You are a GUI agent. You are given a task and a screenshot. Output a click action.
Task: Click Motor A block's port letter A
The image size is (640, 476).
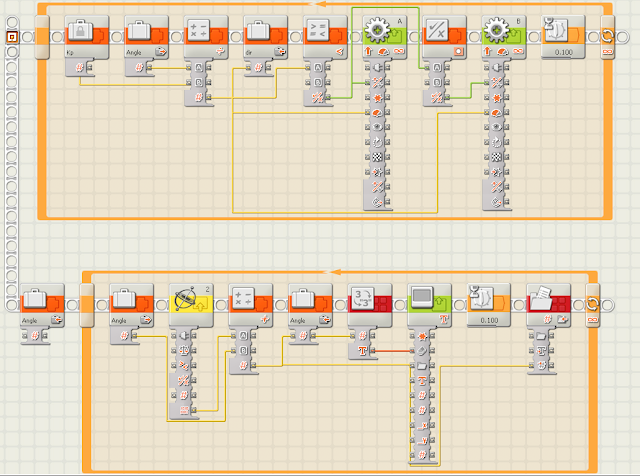(400, 21)
